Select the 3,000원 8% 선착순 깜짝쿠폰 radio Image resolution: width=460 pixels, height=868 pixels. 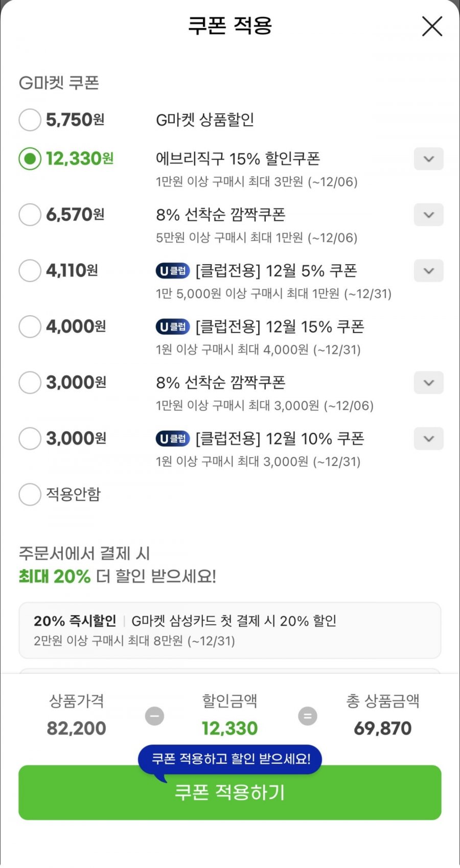click(x=30, y=383)
